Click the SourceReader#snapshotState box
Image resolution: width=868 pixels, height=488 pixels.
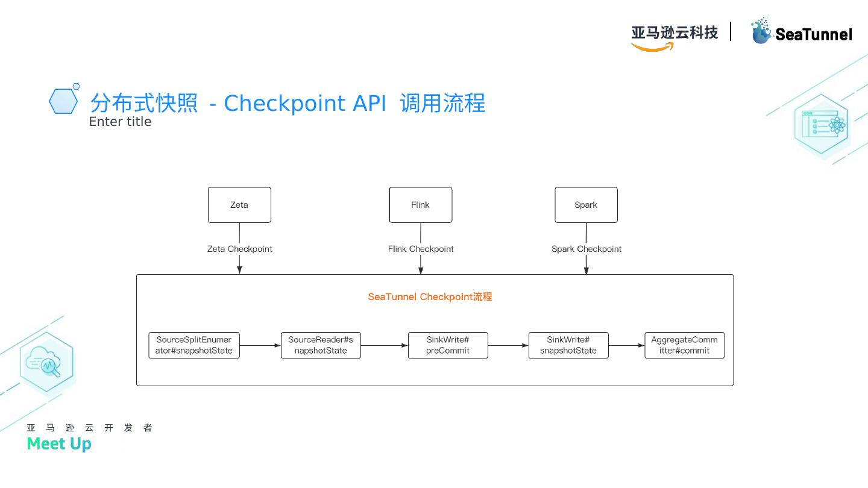[321, 345]
